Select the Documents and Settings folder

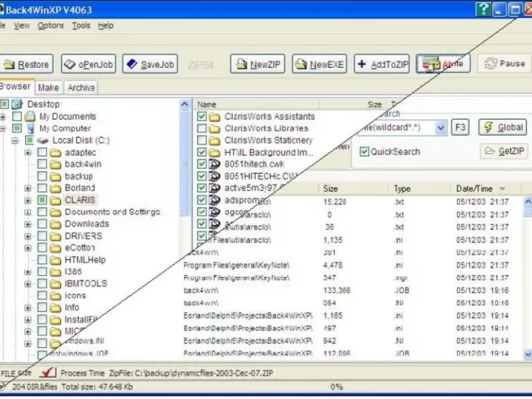pyautogui.click(x=112, y=212)
